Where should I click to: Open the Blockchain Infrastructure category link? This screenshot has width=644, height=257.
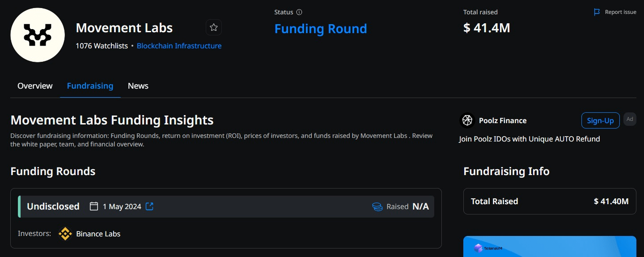coord(179,46)
